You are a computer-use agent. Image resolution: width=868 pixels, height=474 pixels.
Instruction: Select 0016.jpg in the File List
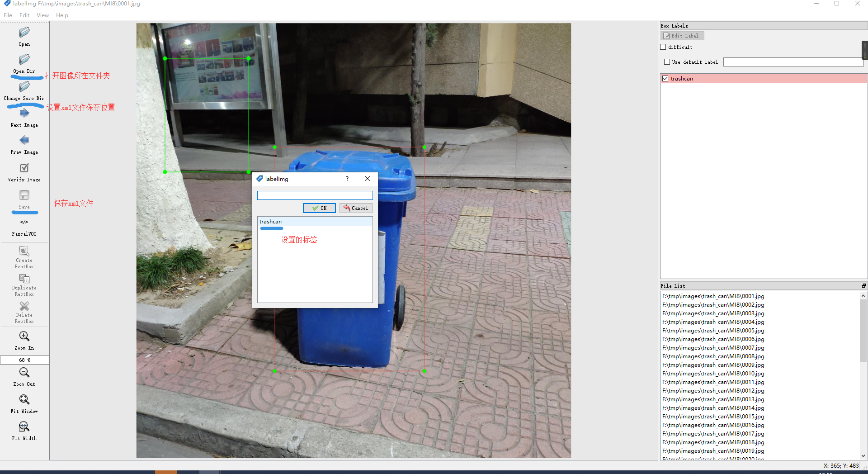(713, 425)
